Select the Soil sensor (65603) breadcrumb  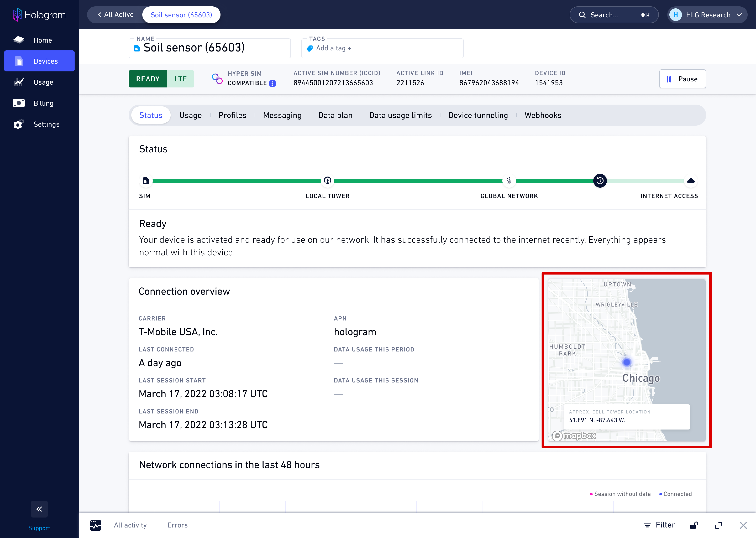181,15
